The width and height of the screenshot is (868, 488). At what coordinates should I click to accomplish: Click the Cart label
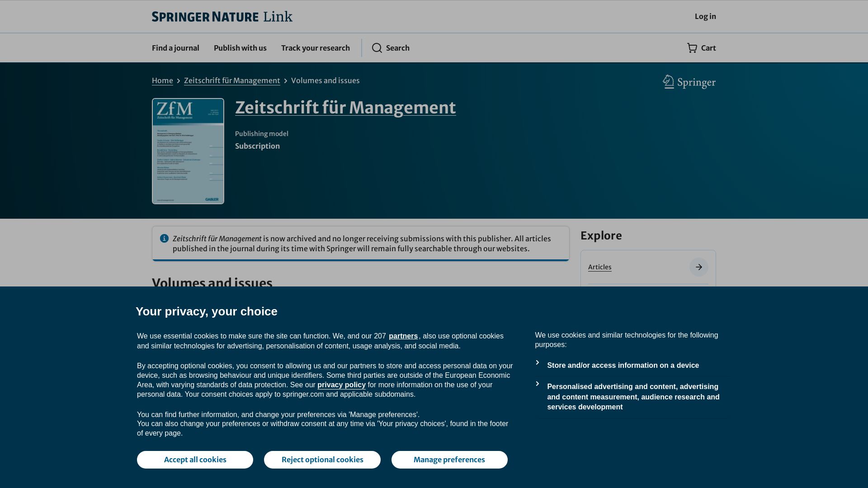(708, 48)
